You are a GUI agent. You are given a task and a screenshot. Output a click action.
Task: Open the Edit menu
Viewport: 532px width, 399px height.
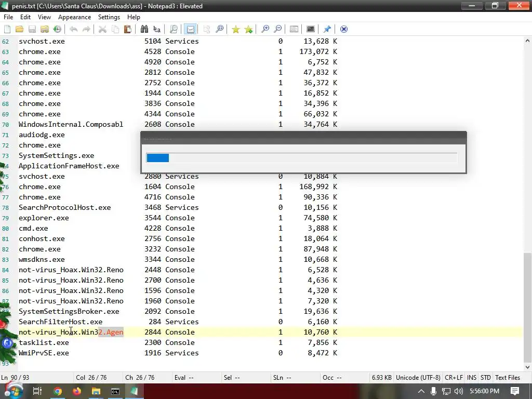25,17
